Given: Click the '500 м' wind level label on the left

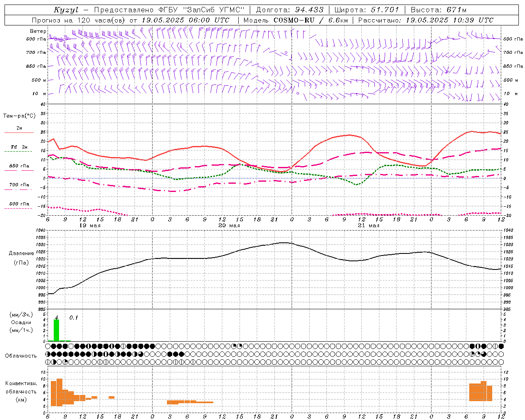Looking at the screenshot, I should 39,80.
